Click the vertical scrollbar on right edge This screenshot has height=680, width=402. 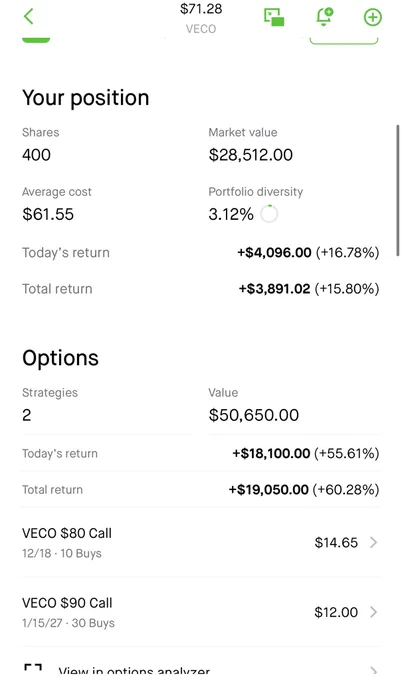[x=398, y=191]
